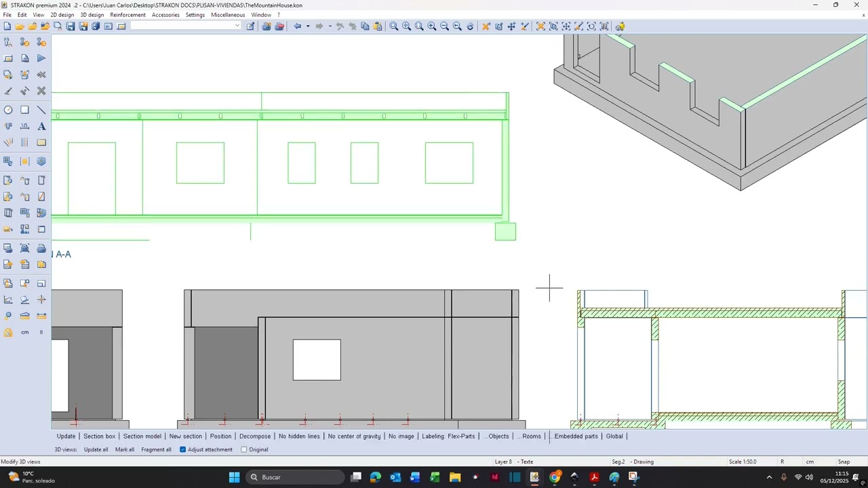Click the Labeling: Flex-Parts button
This screenshot has width=868, height=488.
tap(448, 436)
